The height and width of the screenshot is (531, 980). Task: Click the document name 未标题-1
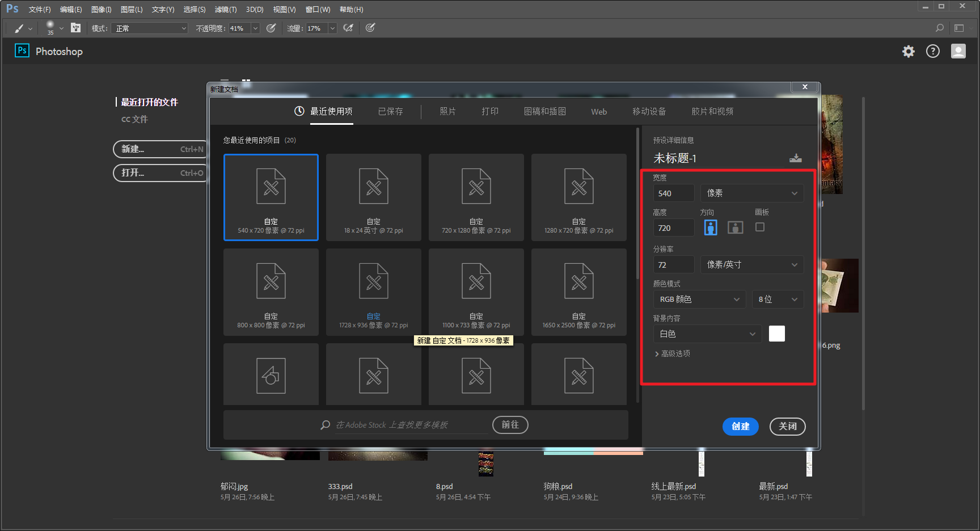(675, 158)
